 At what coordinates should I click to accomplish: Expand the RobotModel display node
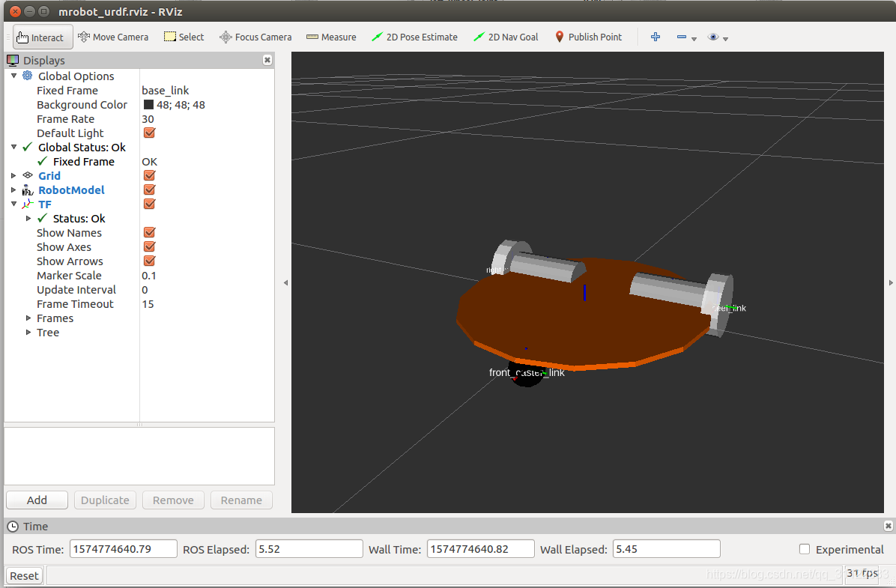13,190
